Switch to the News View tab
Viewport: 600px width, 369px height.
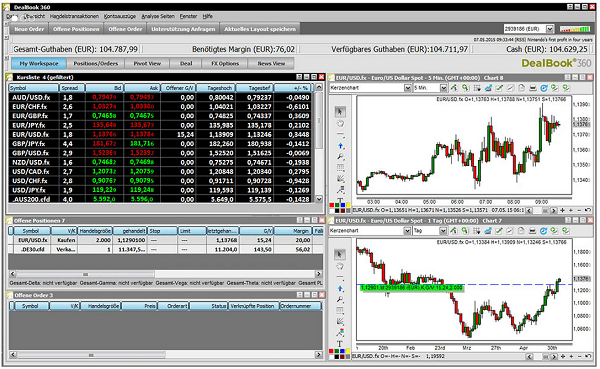(271, 64)
